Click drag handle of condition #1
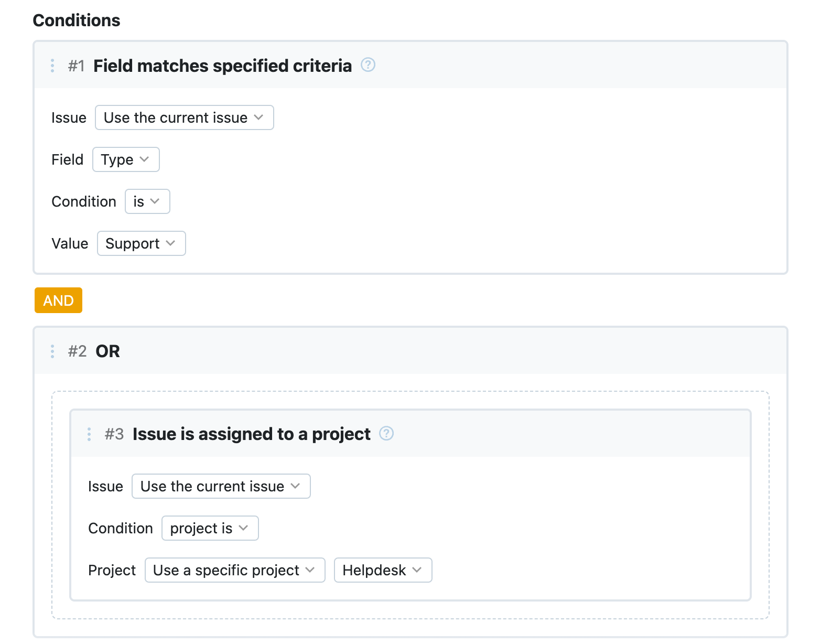This screenshot has width=821, height=644. (52, 66)
